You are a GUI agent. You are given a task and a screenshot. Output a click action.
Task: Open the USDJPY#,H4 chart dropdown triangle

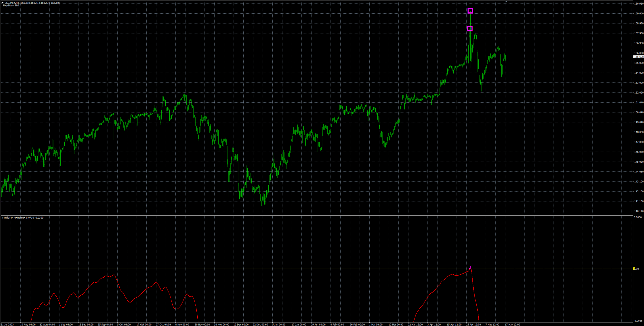[3, 3]
